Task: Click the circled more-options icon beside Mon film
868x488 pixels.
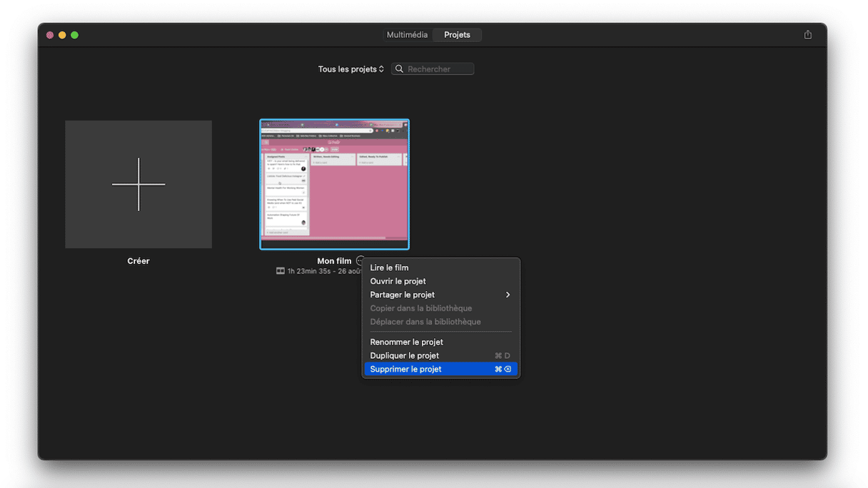Action: pyautogui.click(x=360, y=261)
